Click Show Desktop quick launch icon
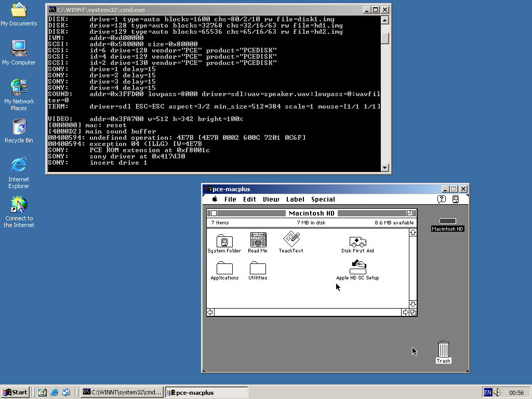Image resolution: width=532 pixels, height=399 pixels. [x=43, y=392]
